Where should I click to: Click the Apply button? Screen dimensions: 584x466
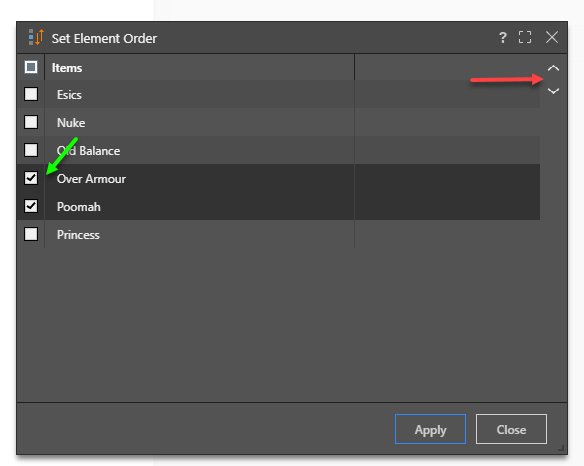tap(430, 429)
